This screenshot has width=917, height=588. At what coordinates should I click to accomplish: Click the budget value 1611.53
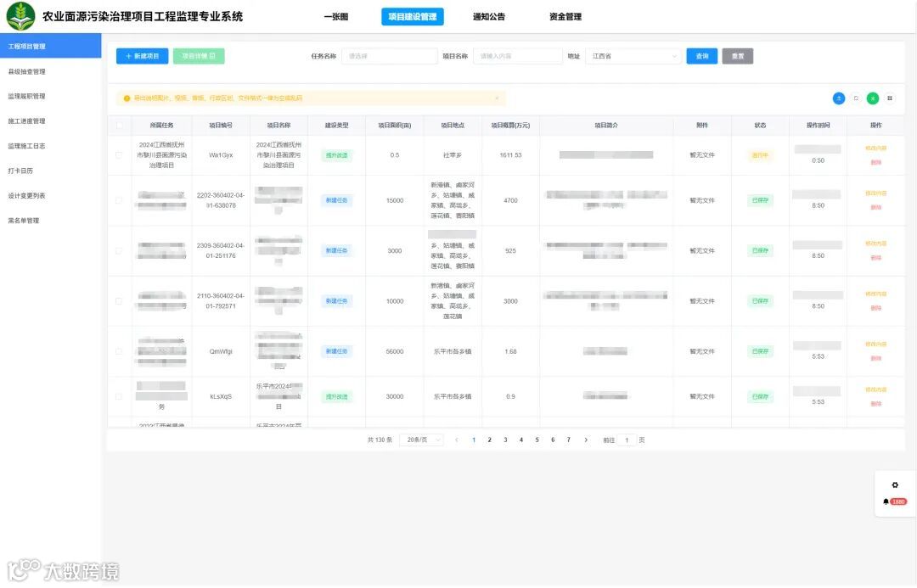click(510, 155)
